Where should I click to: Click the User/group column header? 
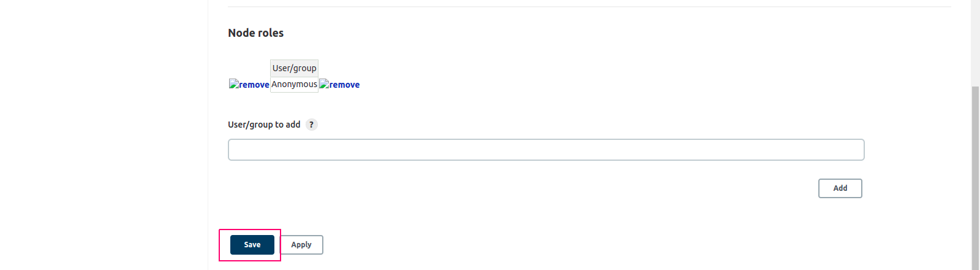pos(295,68)
